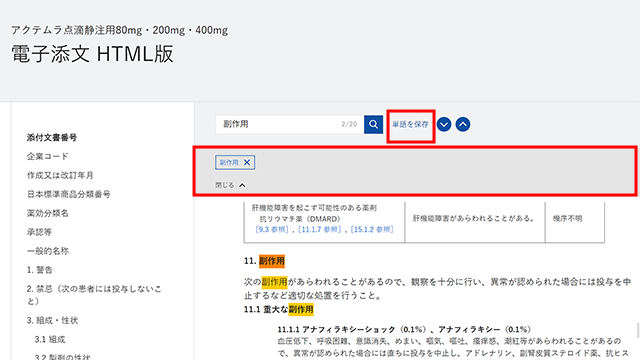
Task: Open the 9.3 参照 reference link
Action: coord(272,229)
